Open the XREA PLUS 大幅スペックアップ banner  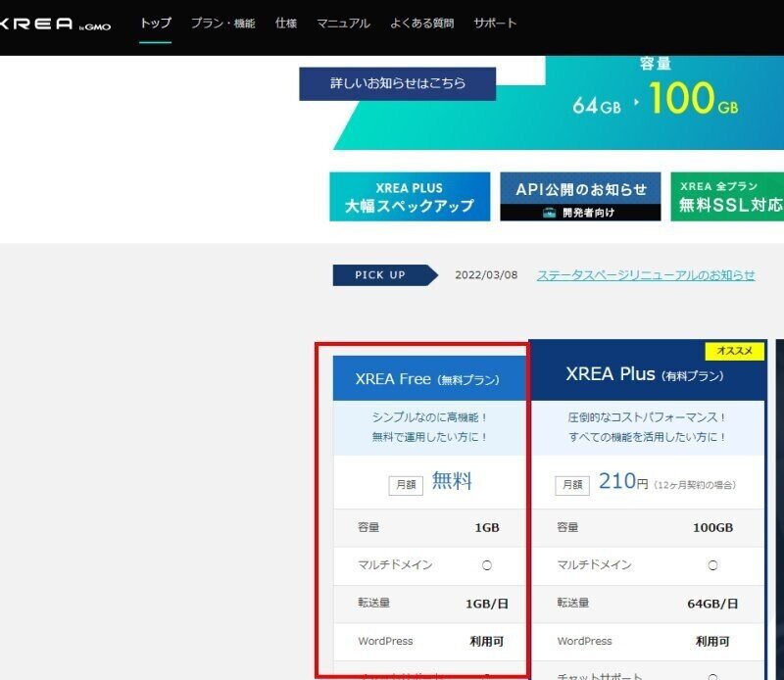pos(410,197)
